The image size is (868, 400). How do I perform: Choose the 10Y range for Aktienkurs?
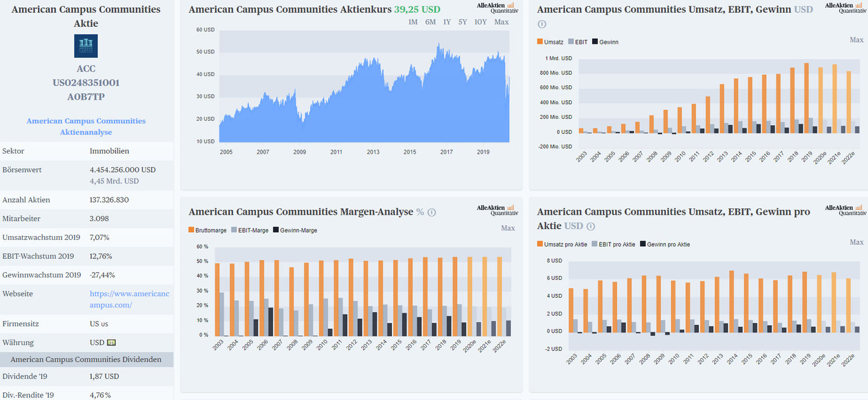pos(480,22)
